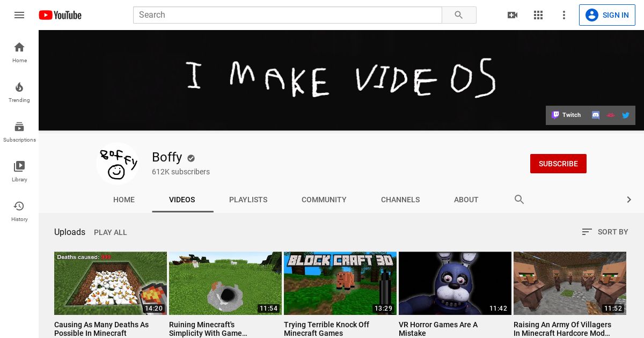Open the Sort By dropdown

(605, 232)
